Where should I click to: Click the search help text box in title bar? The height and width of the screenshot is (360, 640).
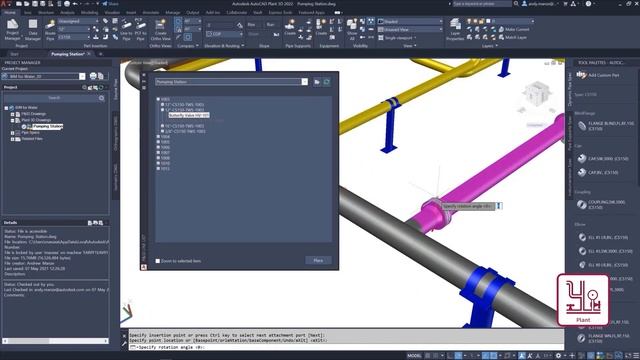[482, 4]
